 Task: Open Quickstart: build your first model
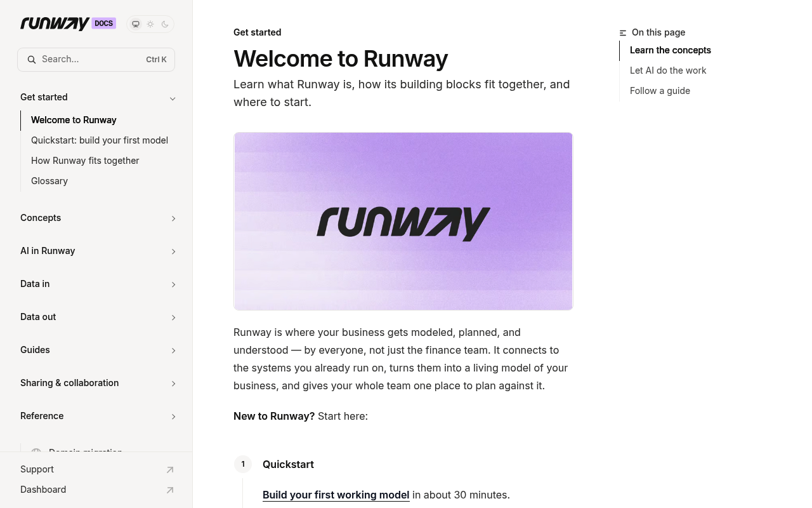[x=100, y=140]
